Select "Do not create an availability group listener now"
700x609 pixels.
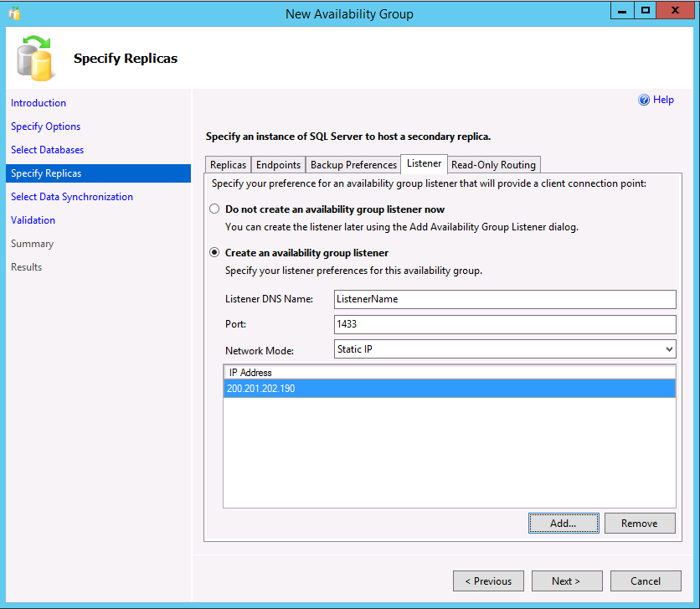214,209
